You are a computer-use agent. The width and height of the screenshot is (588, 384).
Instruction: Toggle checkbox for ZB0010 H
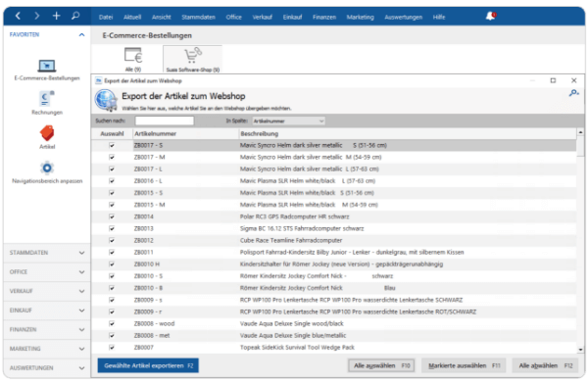pos(112,264)
